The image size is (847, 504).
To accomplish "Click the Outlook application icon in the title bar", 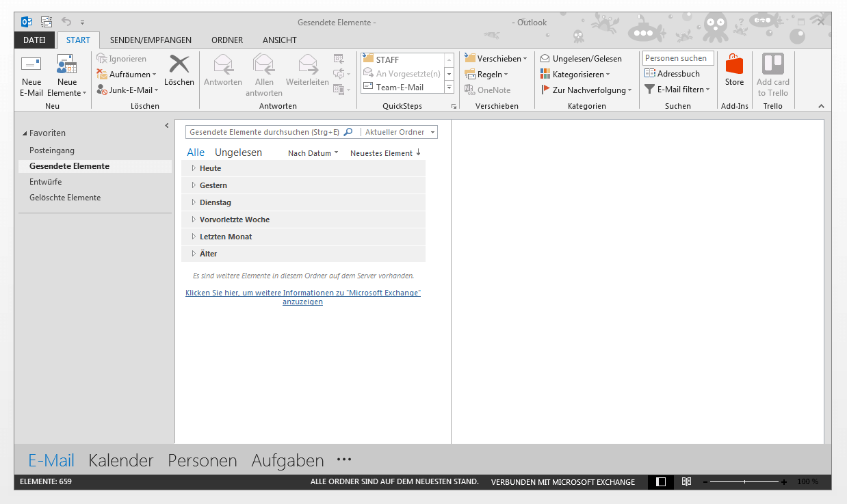I will [x=27, y=22].
